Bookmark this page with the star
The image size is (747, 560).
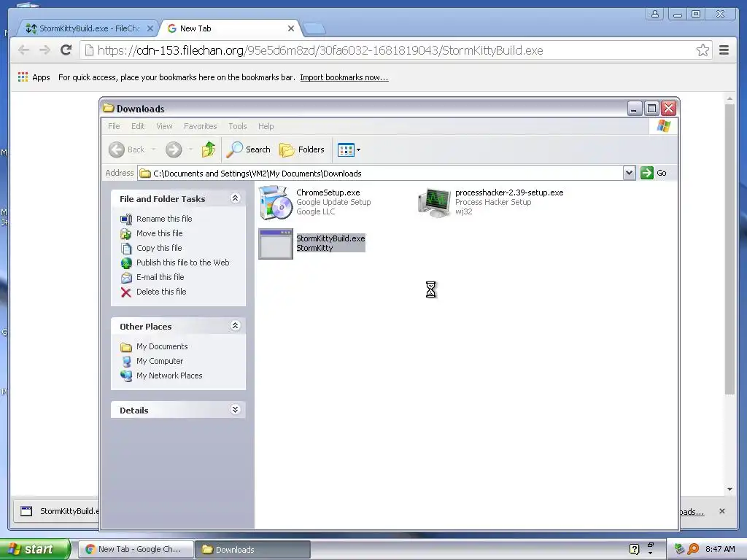click(703, 50)
